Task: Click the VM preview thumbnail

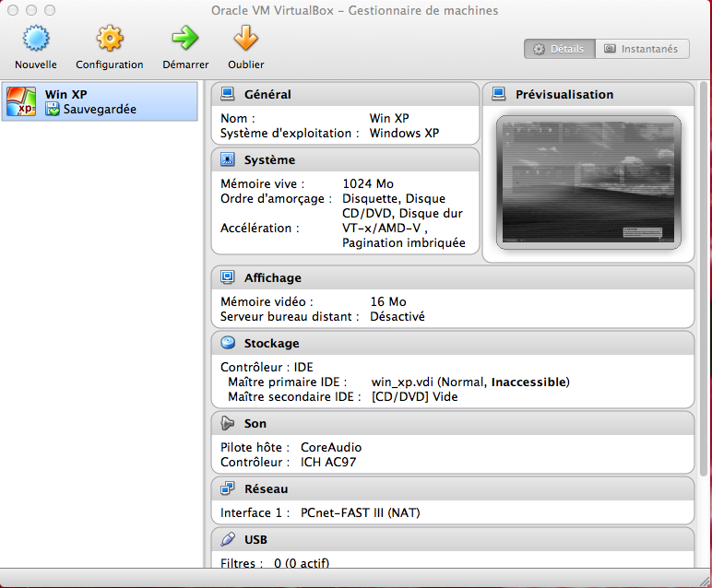Action: click(588, 182)
